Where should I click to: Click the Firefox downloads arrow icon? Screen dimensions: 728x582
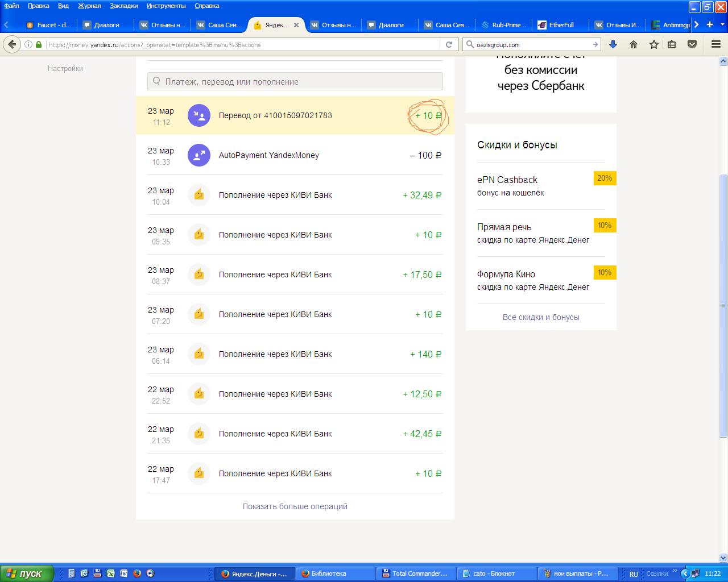[613, 44]
